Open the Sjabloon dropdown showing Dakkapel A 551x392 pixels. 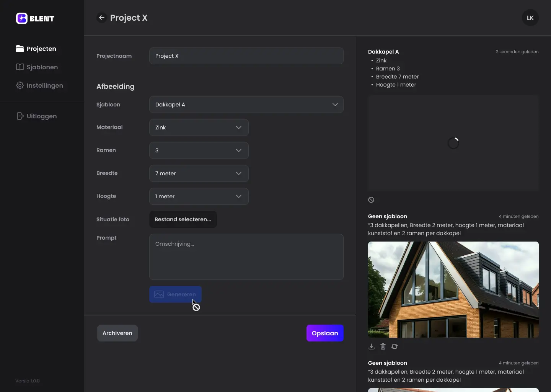pyautogui.click(x=246, y=105)
